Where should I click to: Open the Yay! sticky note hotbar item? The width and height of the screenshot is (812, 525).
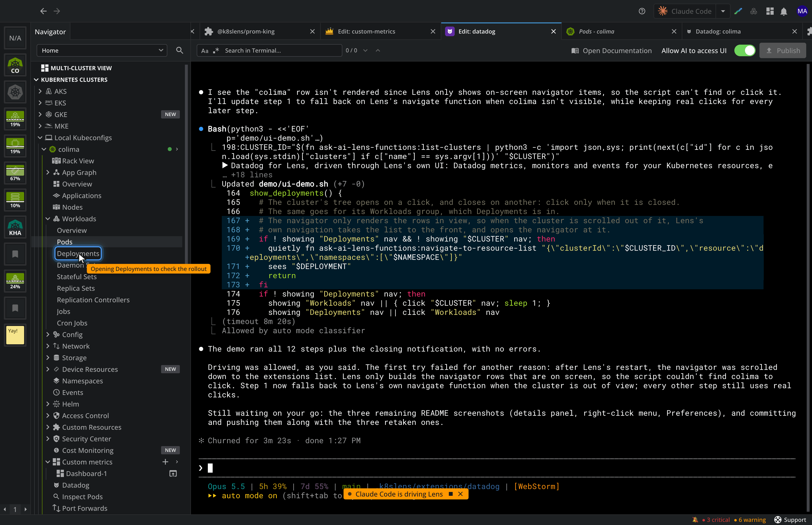(15, 335)
